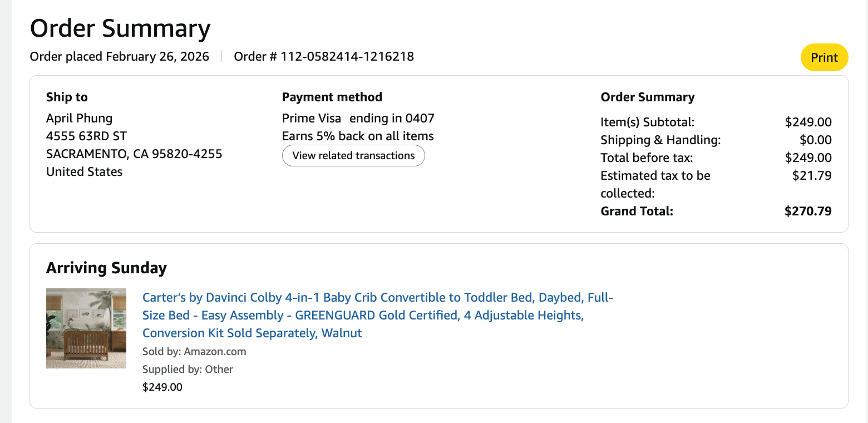This screenshot has width=868, height=423.
Task: Click the Item(s) Subtotal label
Action: click(648, 122)
